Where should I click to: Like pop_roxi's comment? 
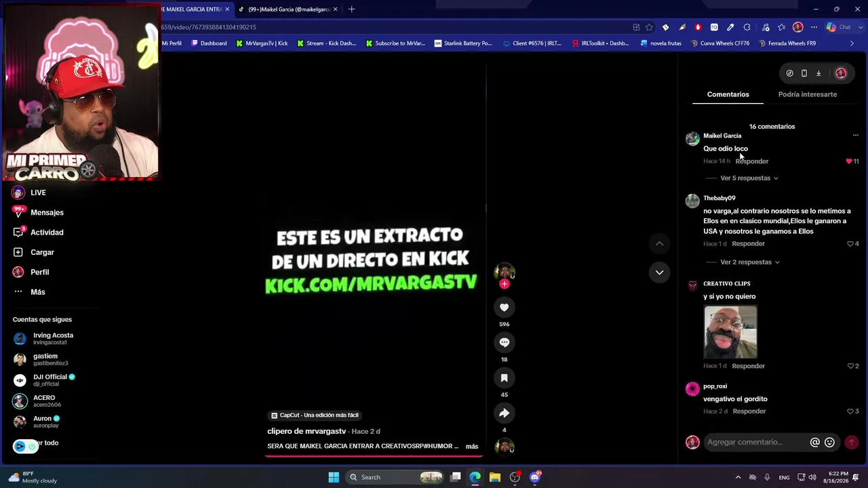click(x=850, y=411)
